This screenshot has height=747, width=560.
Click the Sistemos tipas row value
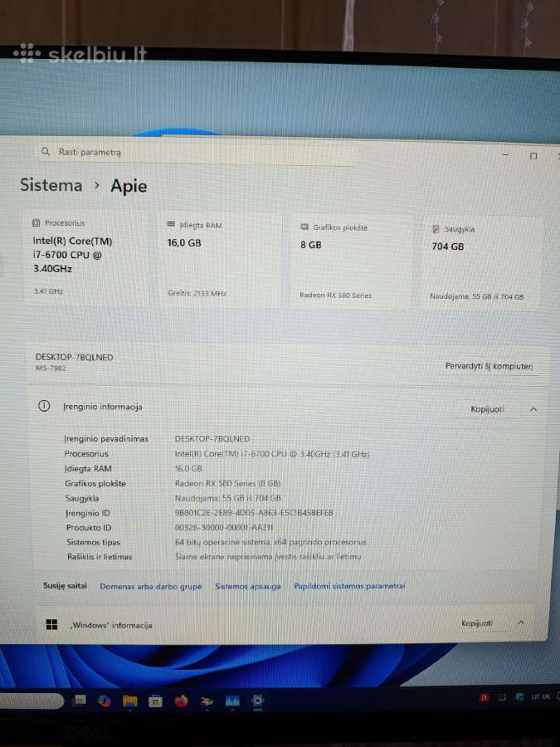(x=270, y=542)
